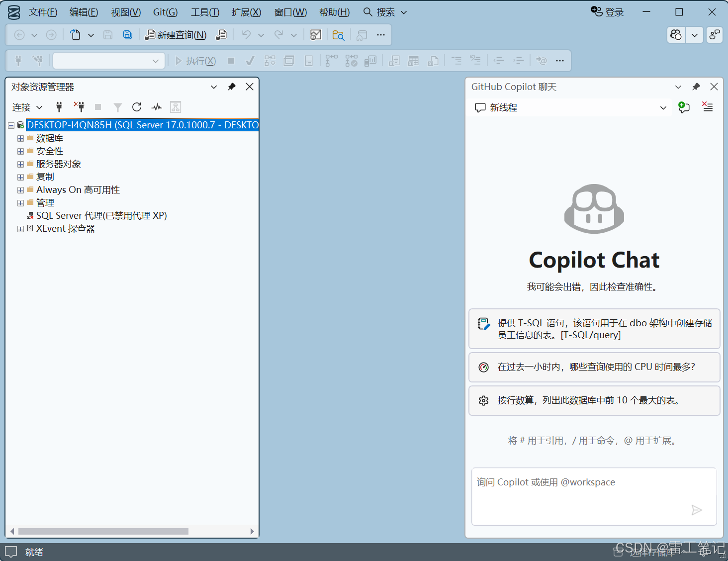The width and height of the screenshot is (728, 561).
Task: Click the navigate backward arrow icon
Action: 19,35
